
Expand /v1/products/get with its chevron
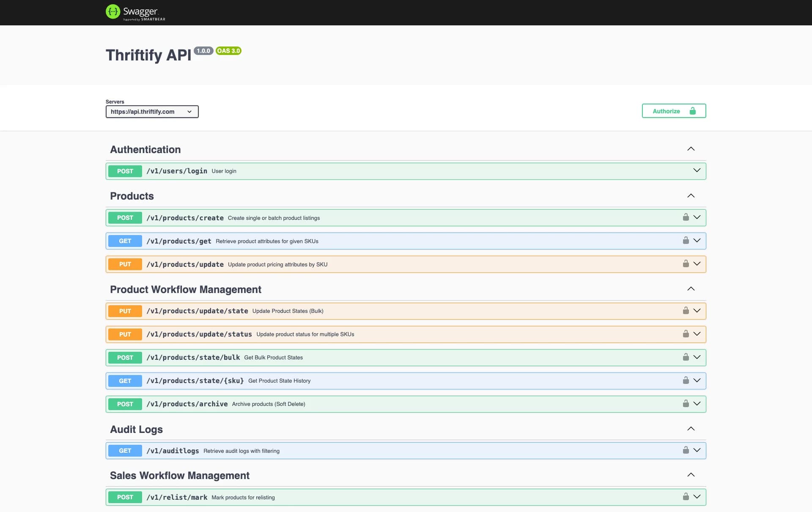click(697, 241)
